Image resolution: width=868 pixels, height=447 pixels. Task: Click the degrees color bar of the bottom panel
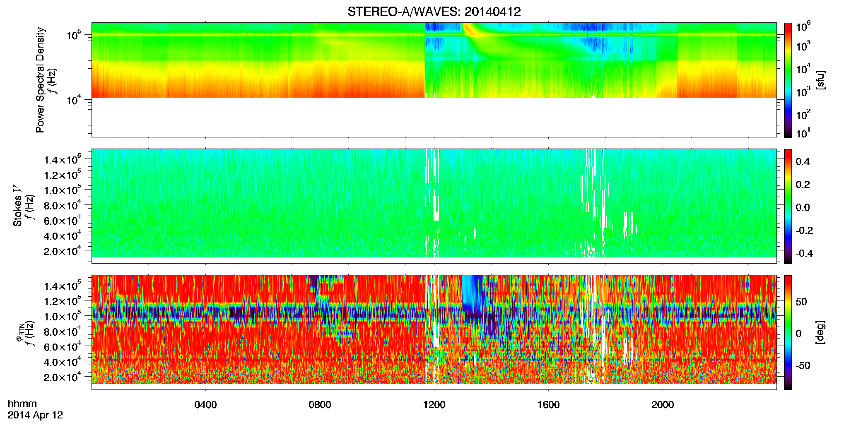coord(788,332)
